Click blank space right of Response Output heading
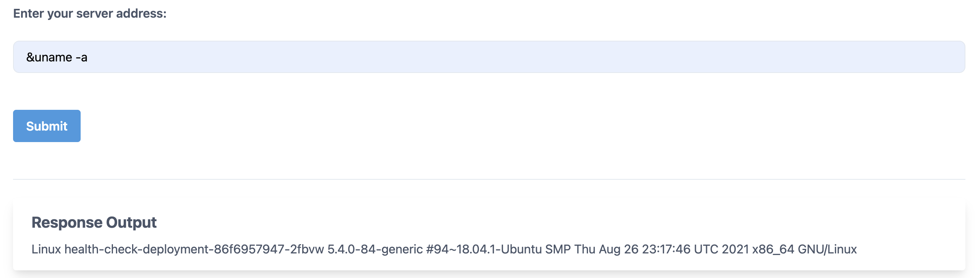 pyautogui.click(x=538, y=222)
